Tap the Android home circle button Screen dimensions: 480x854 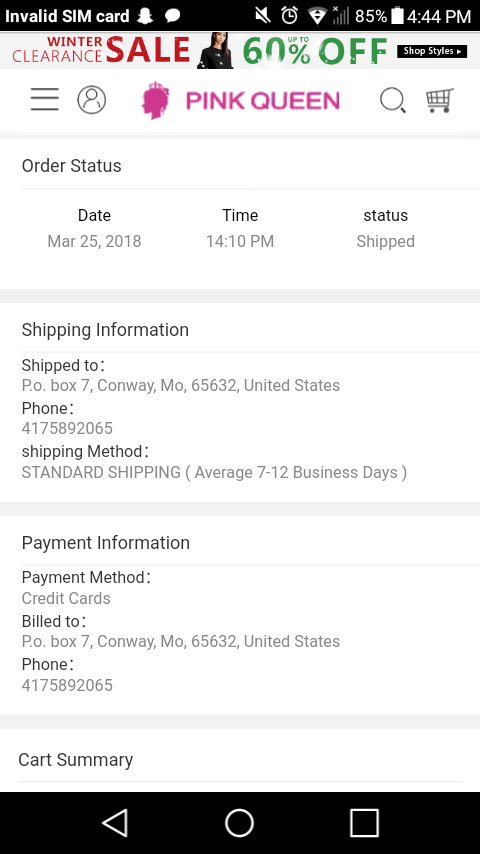(x=240, y=822)
